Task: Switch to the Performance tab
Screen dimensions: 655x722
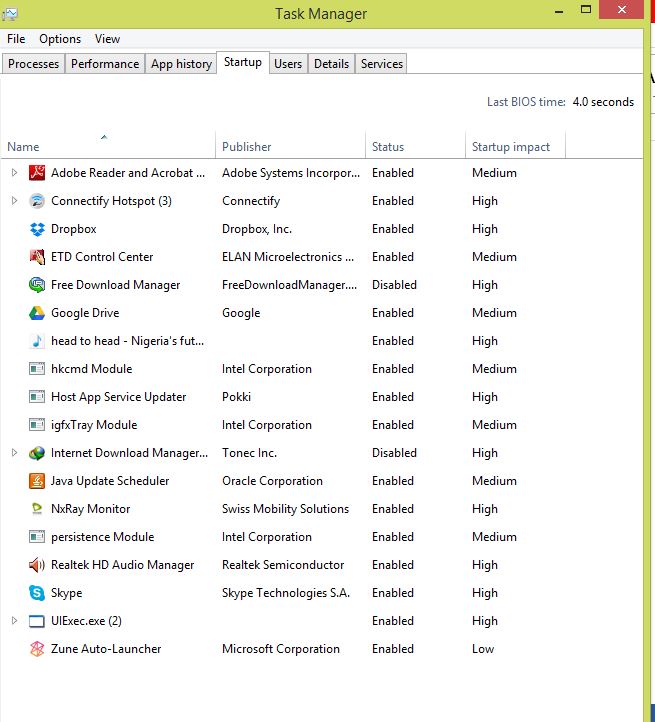Action: click(x=105, y=64)
